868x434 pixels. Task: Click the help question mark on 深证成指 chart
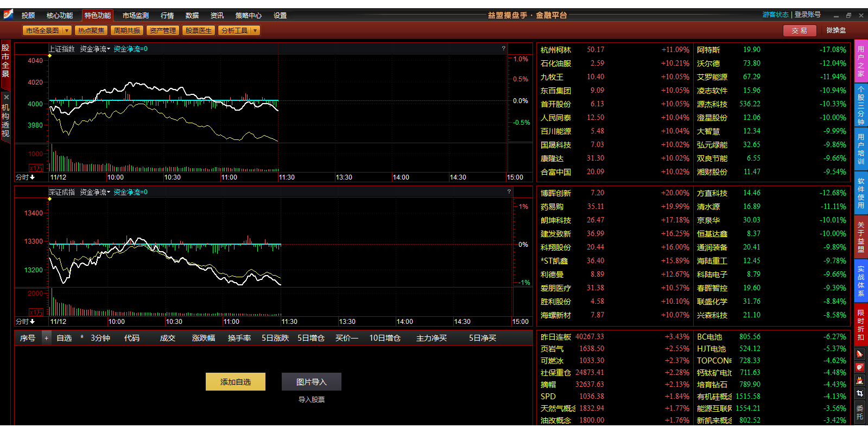tap(509, 192)
